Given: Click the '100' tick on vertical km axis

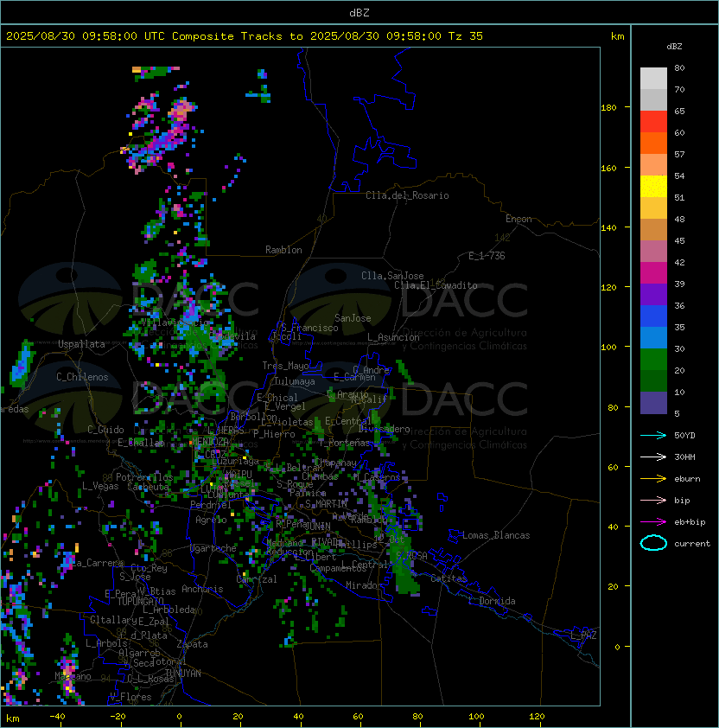Looking at the screenshot, I should (608, 348).
